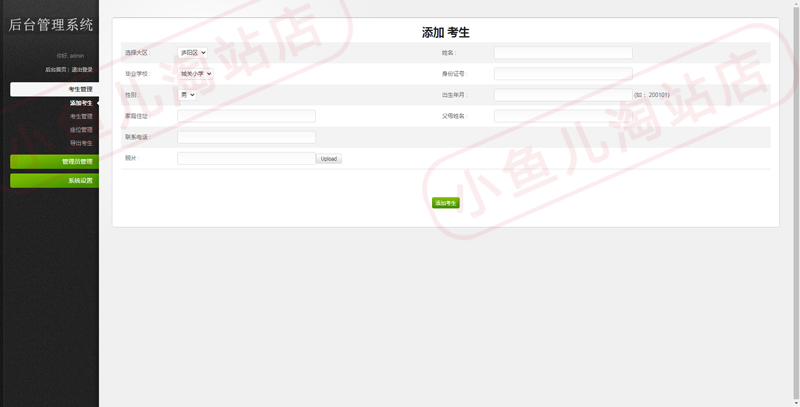Click the 毕业学校 label text

point(138,74)
